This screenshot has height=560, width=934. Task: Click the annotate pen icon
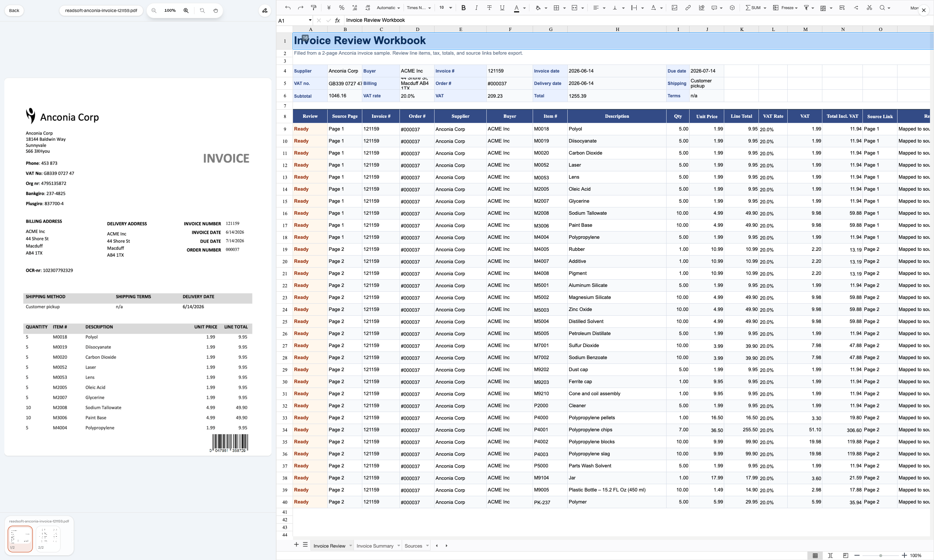point(265,11)
